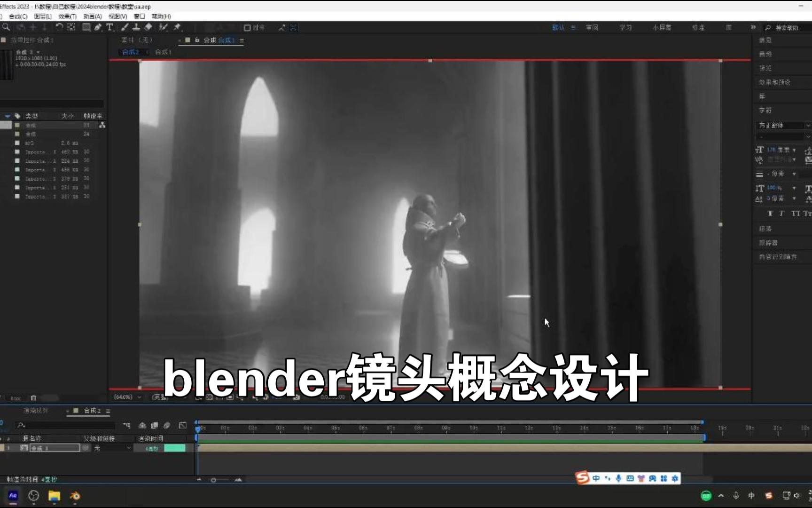Select the Pen tool
Image resolution: width=812 pixels, height=508 pixels.
coord(98,27)
